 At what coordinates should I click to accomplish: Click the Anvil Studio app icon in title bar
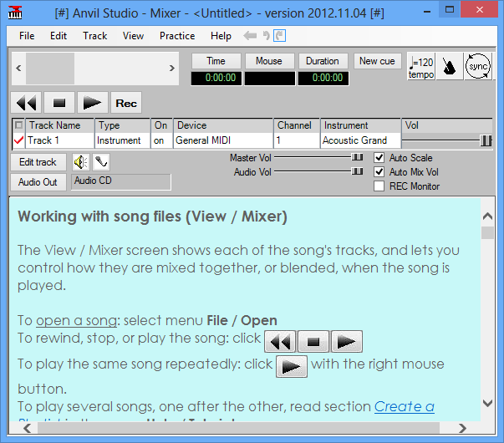[15, 13]
